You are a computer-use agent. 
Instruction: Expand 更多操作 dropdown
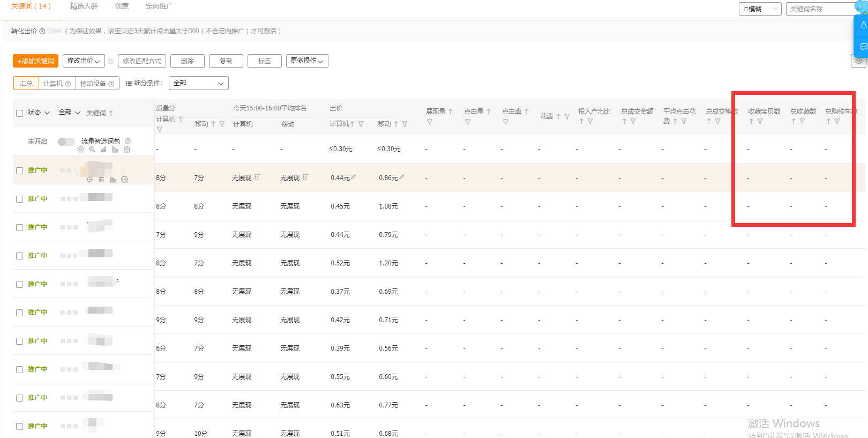(307, 61)
